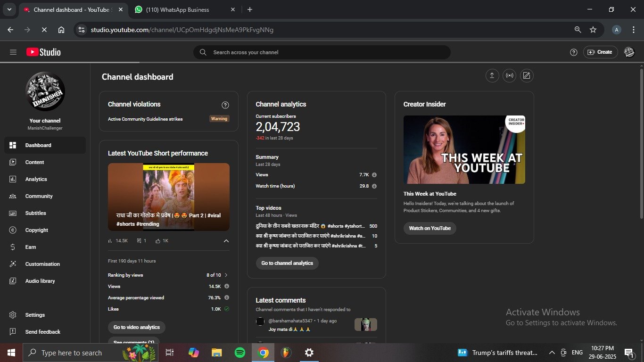Image resolution: width=644 pixels, height=362 pixels.
Task: Open the comment's video thumbnail by barshamahata5347
Action: tap(366, 324)
